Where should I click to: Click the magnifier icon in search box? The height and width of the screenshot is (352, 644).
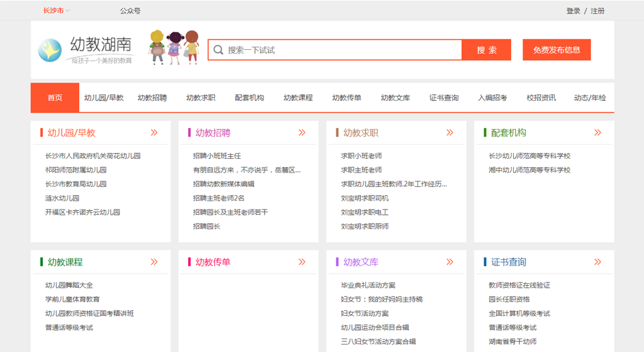point(218,50)
